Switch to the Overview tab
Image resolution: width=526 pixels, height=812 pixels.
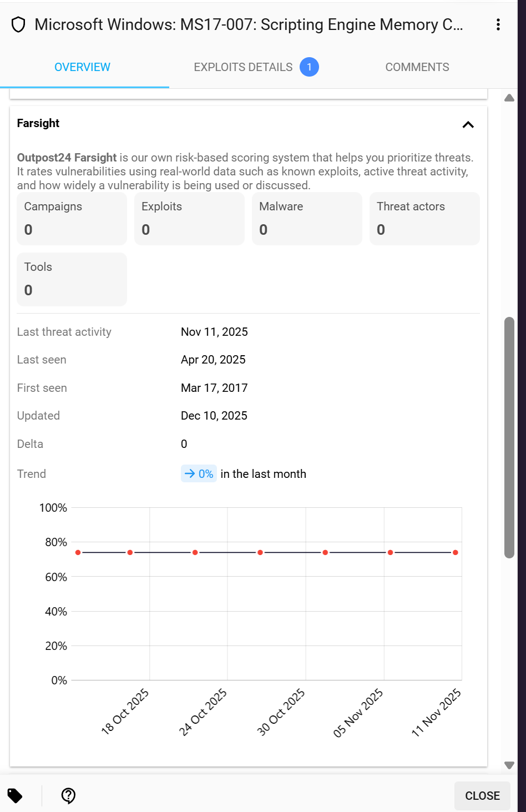pos(82,67)
